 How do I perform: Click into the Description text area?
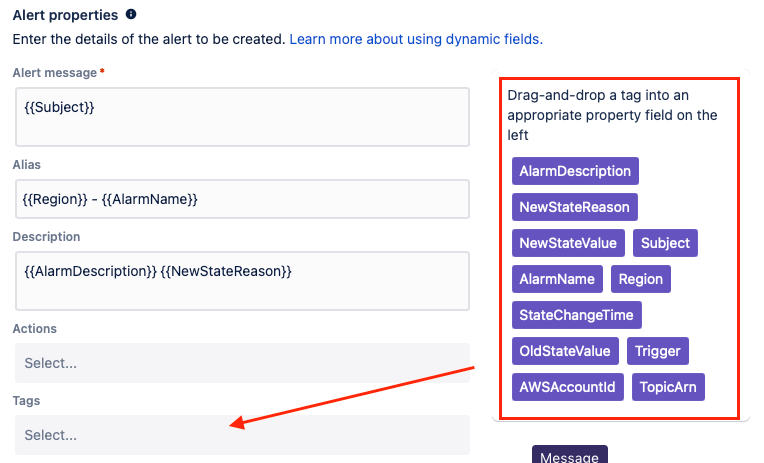[242, 281]
